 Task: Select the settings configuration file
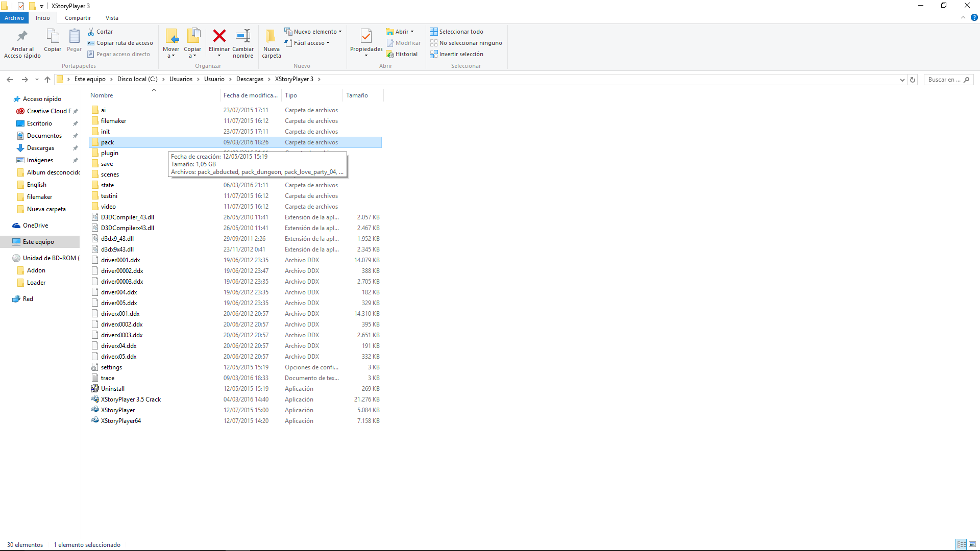click(x=235, y=367)
